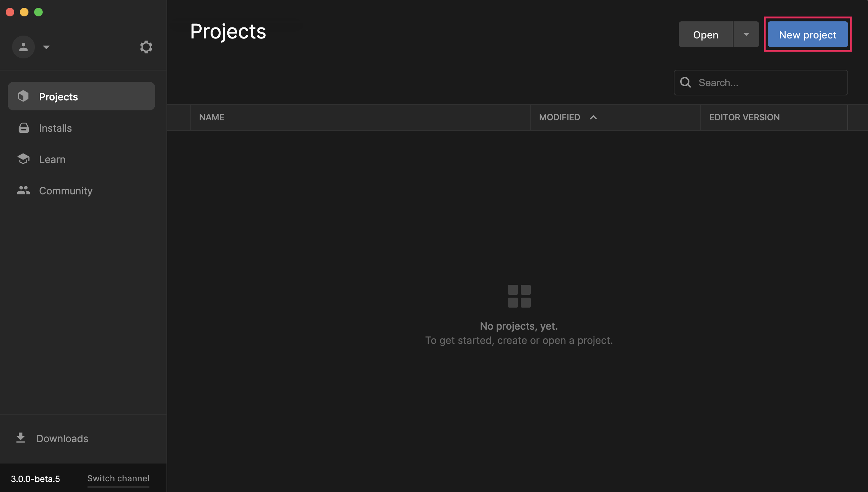
Task: Click the Community people icon
Action: [x=23, y=190]
